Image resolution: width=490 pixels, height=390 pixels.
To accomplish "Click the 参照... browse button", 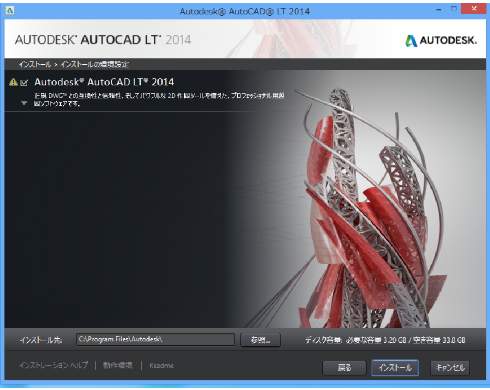I will 260,340.
